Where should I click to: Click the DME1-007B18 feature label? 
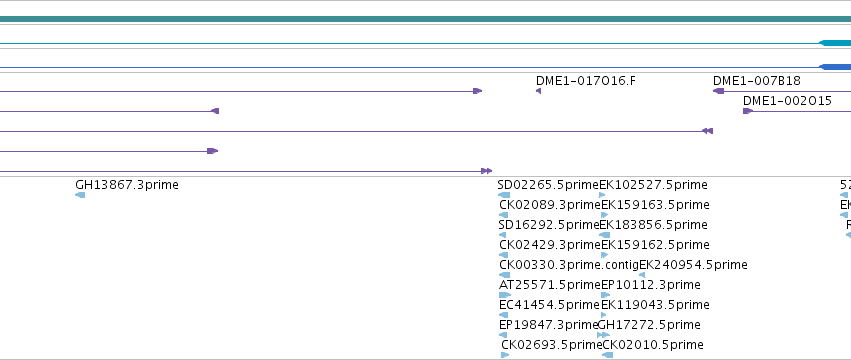(x=757, y=81)
